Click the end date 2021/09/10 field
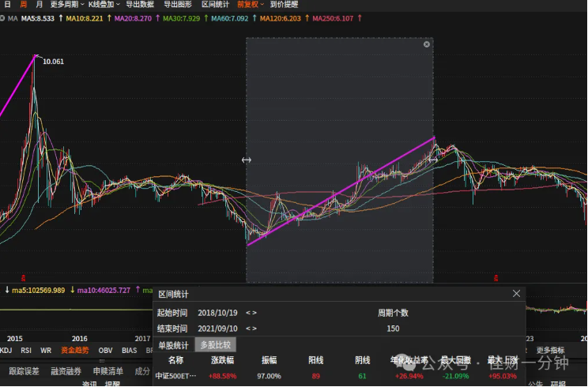The width and height of the screenshot is (588, 387). pos(217,329)
